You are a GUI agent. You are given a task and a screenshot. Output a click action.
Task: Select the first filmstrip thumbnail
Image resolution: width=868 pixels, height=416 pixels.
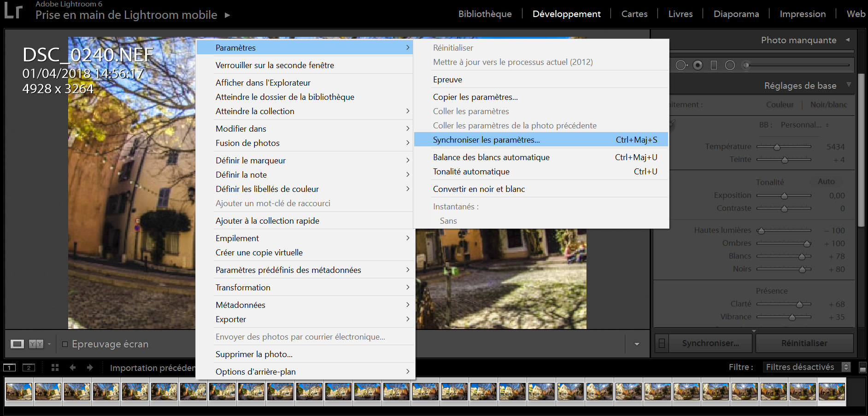pyautogui.click(x=19, y=392)
